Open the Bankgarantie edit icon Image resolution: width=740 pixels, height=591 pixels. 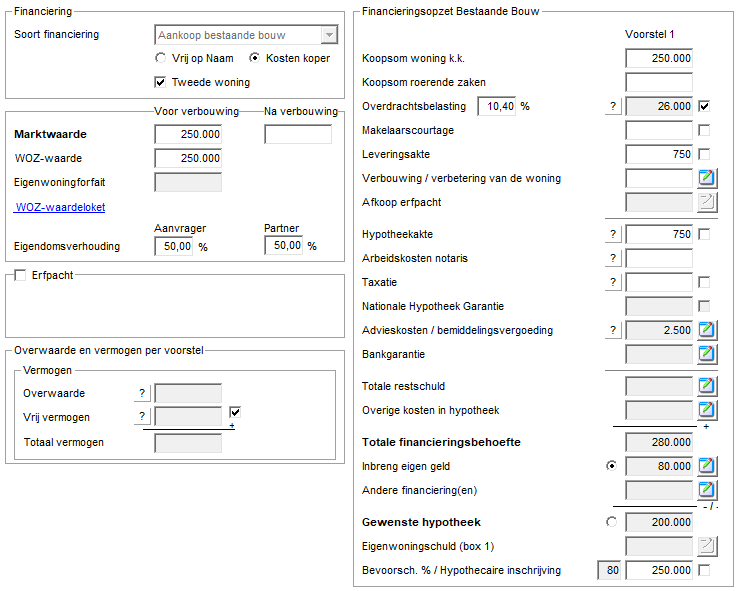[x=707, y=354]
